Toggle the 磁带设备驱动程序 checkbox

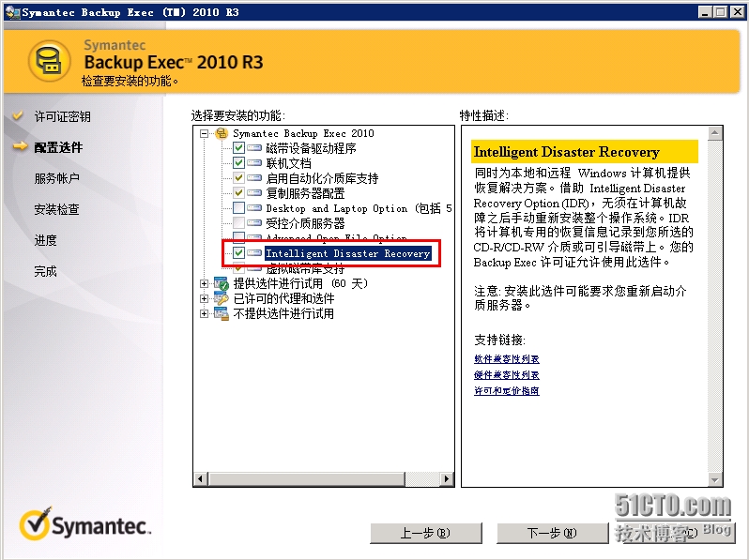click(238, 148)
